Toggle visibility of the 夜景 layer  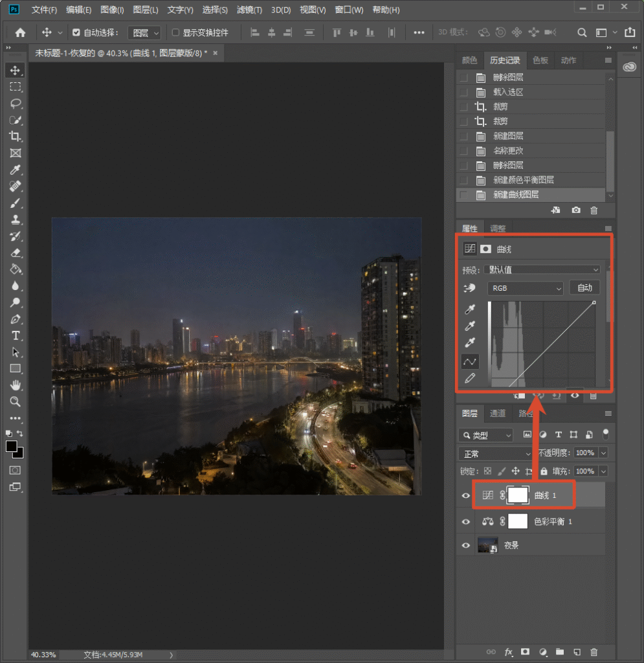pyautogui.click(x=465, y=545)
